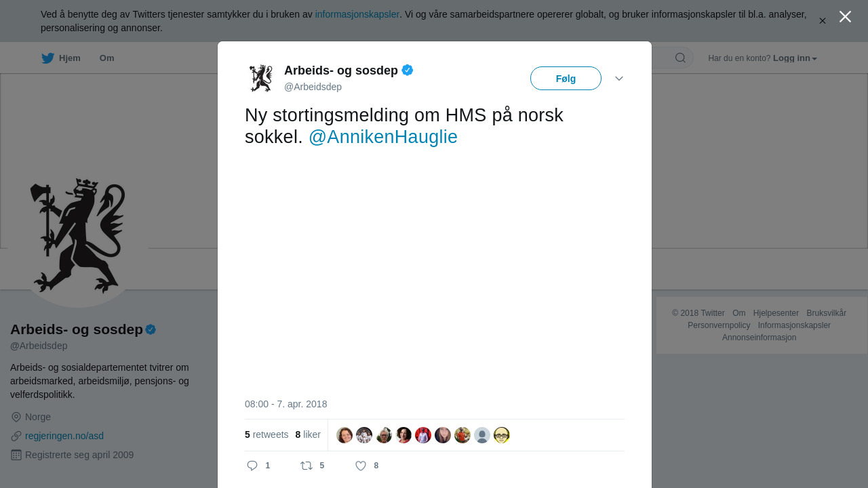
Task: Click the first liker avatar thumbnail
Action: 344,435
